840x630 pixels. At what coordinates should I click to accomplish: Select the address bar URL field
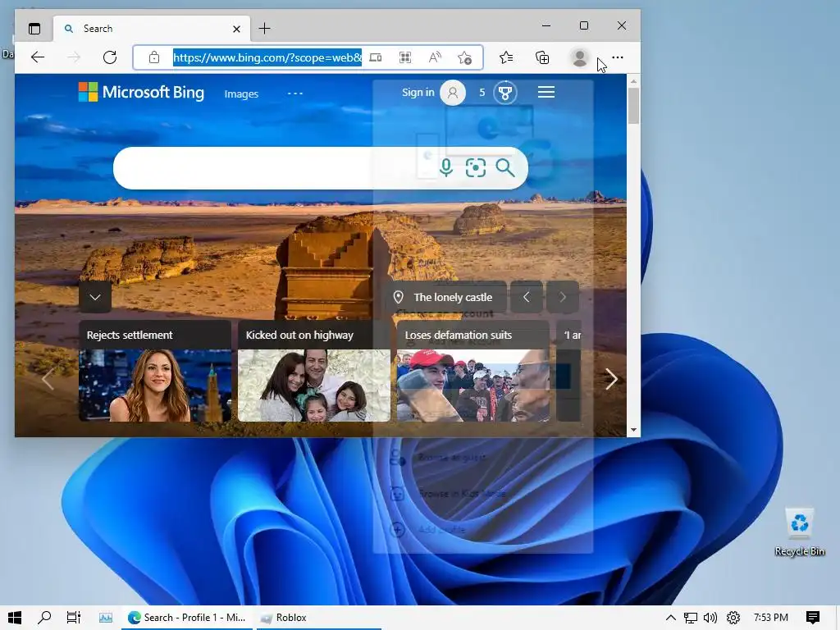tap(267, 57)
